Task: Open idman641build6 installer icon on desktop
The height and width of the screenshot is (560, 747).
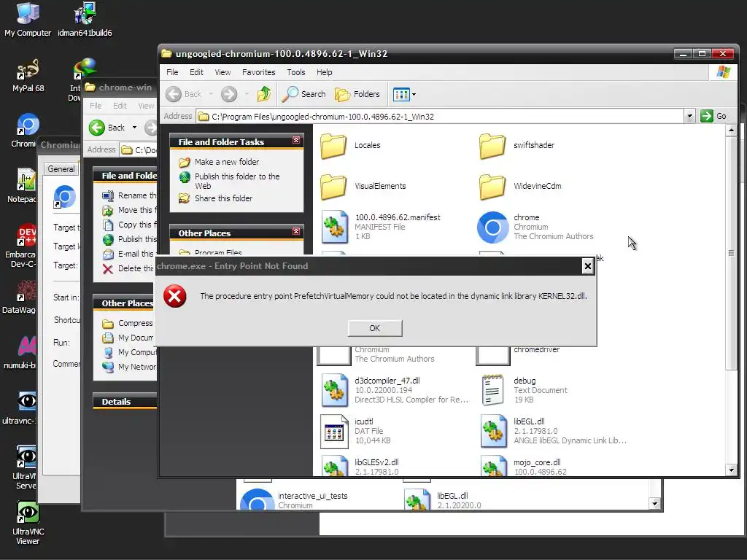Action: 85,20
